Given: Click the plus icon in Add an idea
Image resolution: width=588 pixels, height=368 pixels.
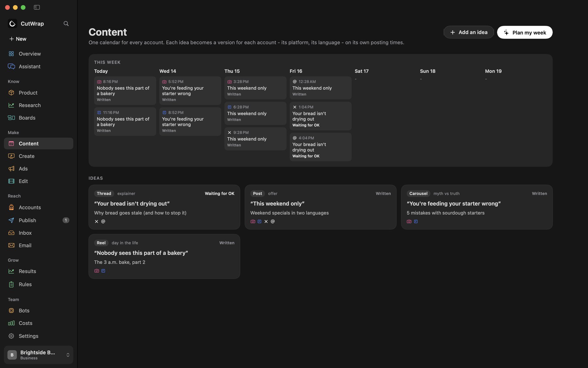Looking at the screenshot, I should (453, 32).
